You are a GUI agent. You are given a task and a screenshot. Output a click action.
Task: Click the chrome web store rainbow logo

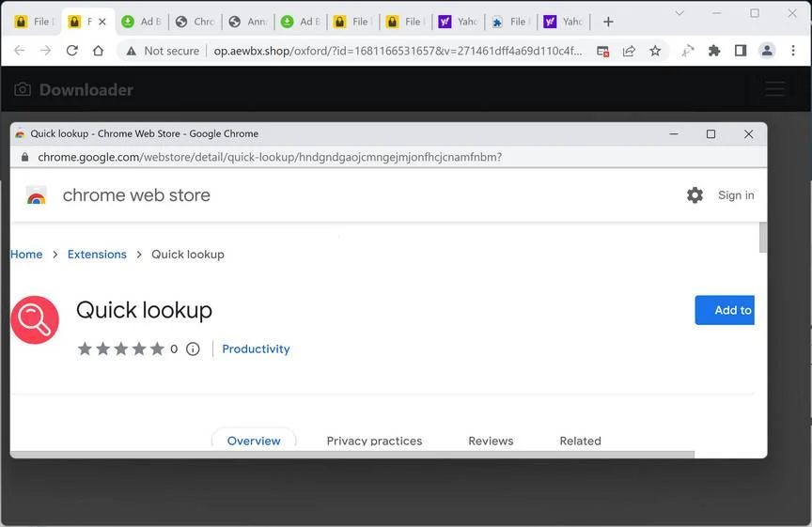point(37,195)
